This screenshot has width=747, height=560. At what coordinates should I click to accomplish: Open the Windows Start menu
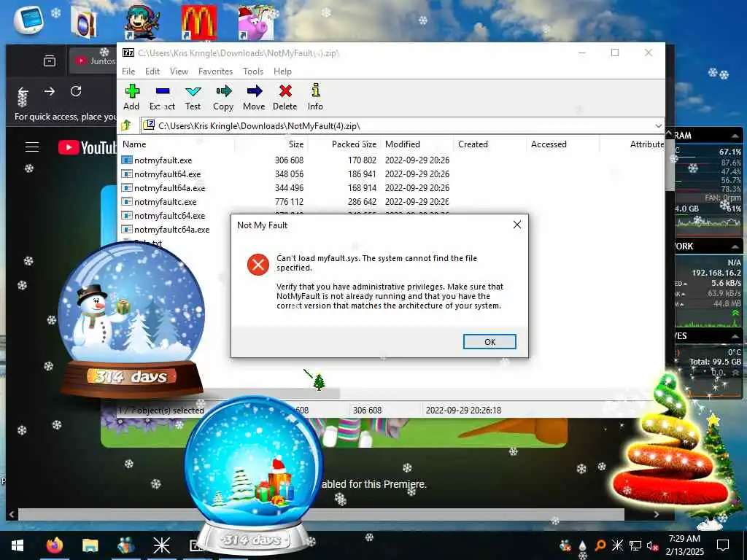coord(18,545)
